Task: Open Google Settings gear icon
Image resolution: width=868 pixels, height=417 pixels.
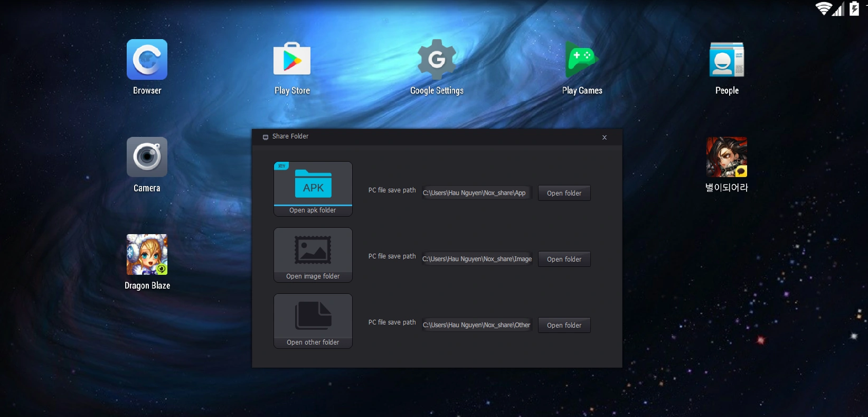Action: (x=437, y=60)
